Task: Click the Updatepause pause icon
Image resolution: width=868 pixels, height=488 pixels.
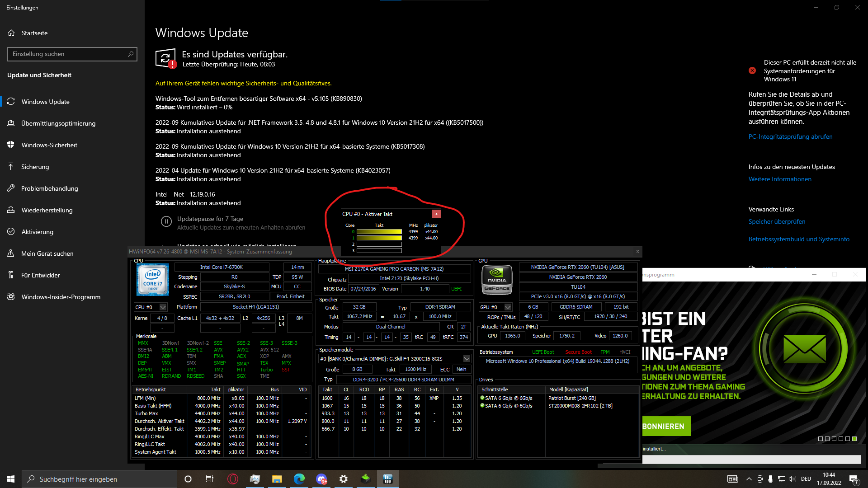Action: (x=166, y=221)
